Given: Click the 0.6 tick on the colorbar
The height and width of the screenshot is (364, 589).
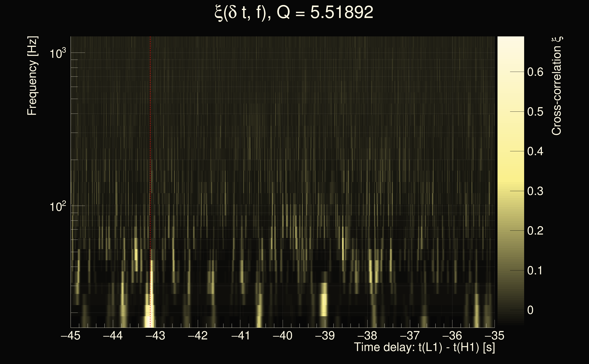Looking at the screenshot, I should click(x=535, y=72).
